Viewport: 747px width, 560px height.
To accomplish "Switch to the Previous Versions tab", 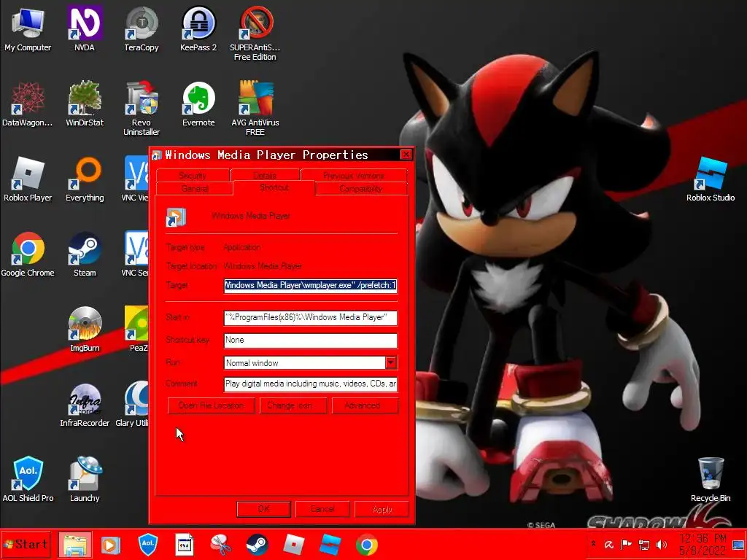I will 354,175.
